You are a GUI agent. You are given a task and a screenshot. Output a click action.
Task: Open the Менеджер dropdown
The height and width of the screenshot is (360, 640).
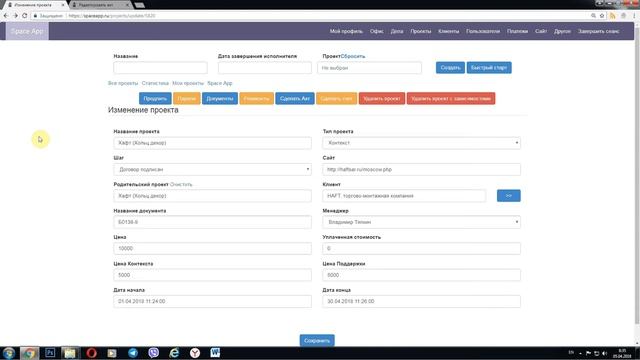tap(421, 222)
